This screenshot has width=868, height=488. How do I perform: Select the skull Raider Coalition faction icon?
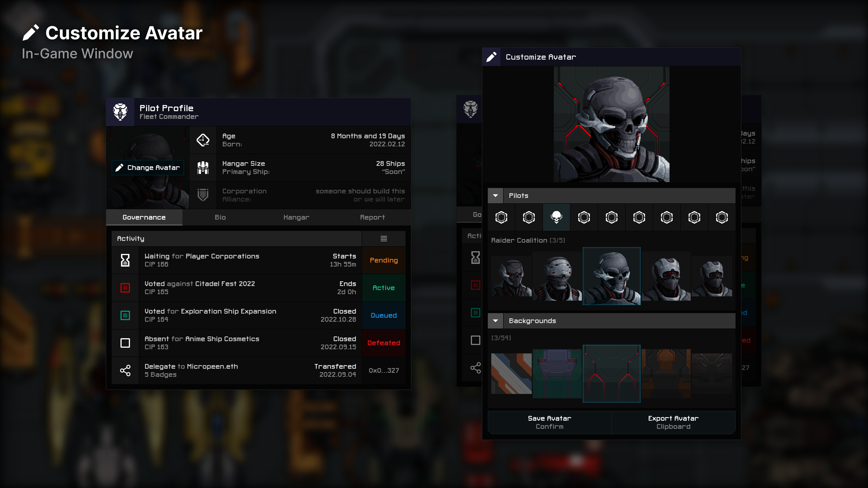(556, 217)
